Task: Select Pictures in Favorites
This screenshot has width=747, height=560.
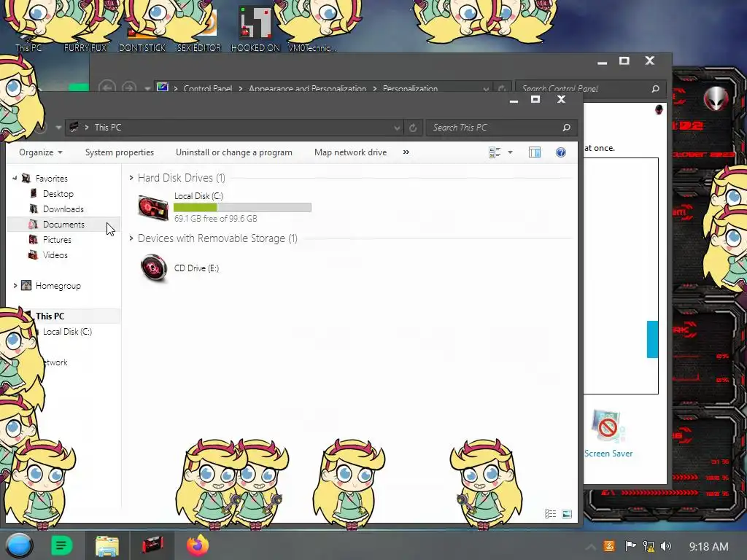Action: point(57,239)
